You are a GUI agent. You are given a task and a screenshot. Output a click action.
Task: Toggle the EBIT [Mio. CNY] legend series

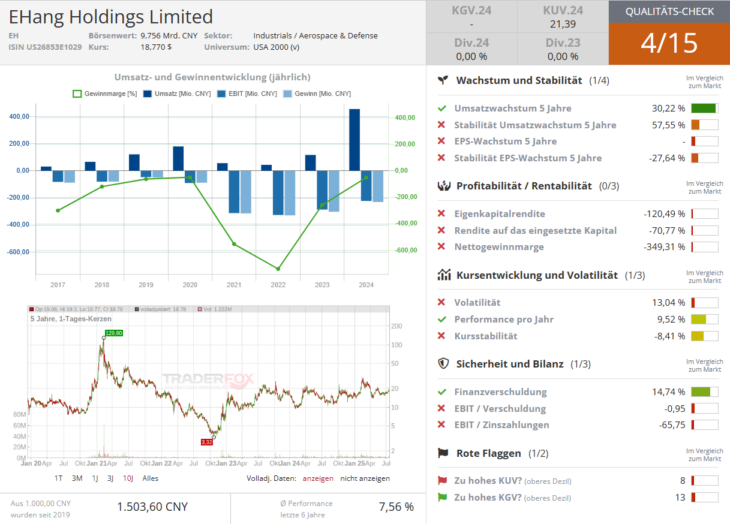point(247,94)
